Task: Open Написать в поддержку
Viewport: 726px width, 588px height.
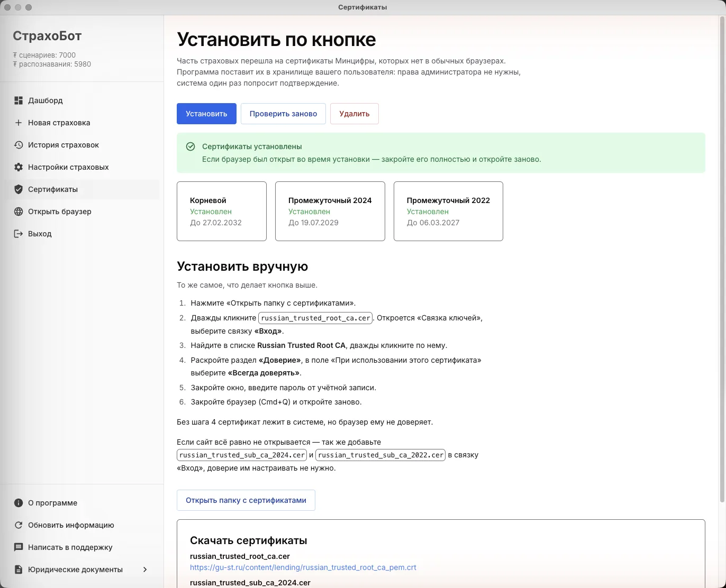Action: coord(82,547)
